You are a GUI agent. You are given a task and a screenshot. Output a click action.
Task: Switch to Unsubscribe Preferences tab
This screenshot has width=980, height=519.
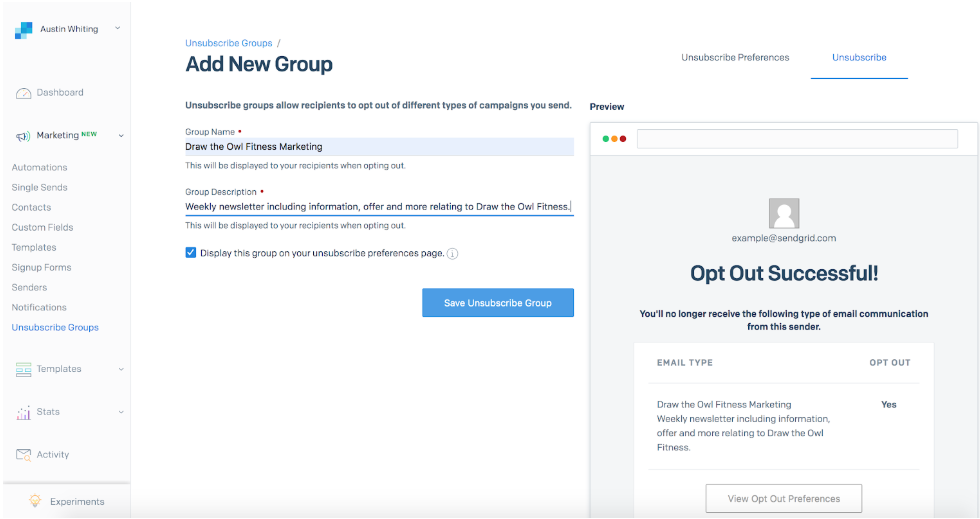(735, 58)
